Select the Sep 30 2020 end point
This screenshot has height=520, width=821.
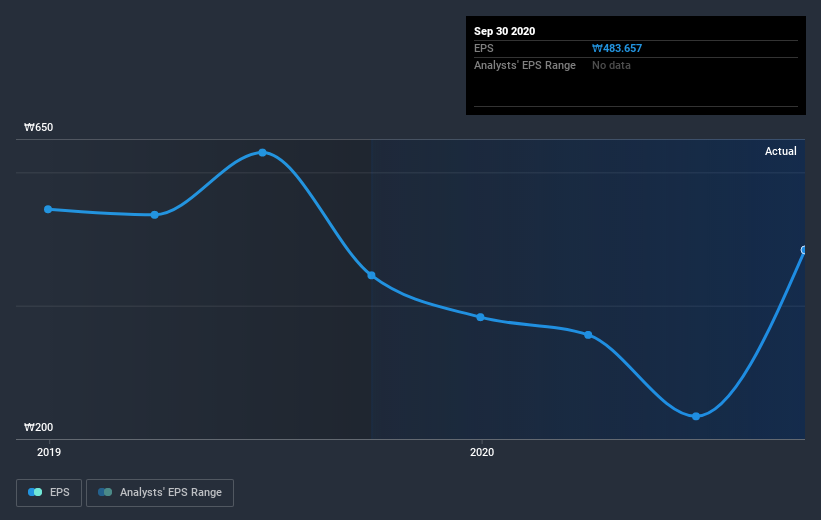coord(804,250)
